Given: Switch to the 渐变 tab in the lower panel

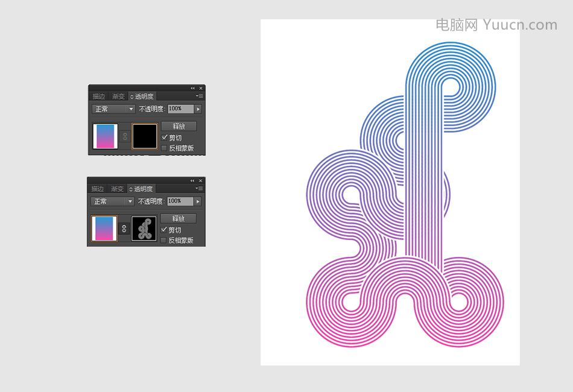Looking at the screenshot, I should [x=117, y=189].
